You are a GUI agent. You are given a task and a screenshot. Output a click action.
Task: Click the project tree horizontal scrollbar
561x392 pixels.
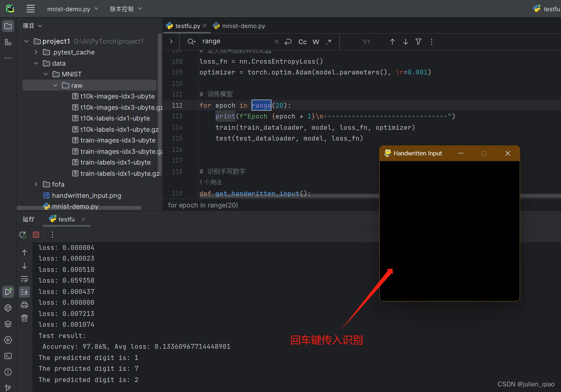(79, 208)
